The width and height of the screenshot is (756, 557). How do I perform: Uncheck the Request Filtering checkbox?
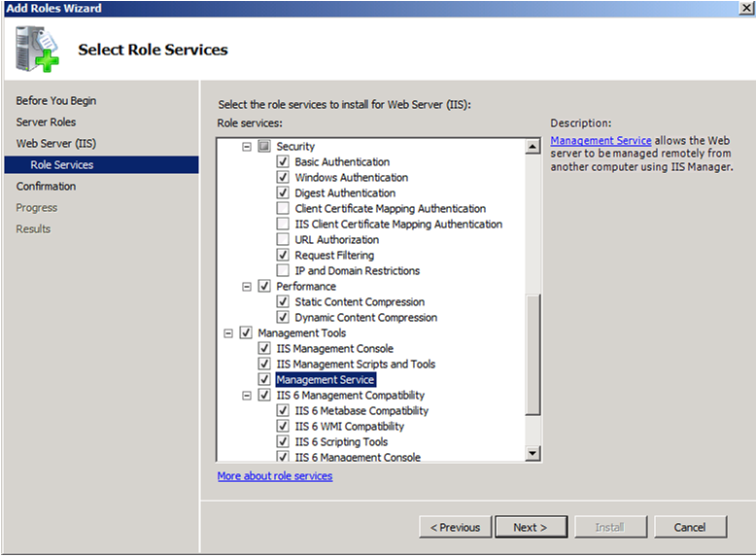click(x=283, y=255)
